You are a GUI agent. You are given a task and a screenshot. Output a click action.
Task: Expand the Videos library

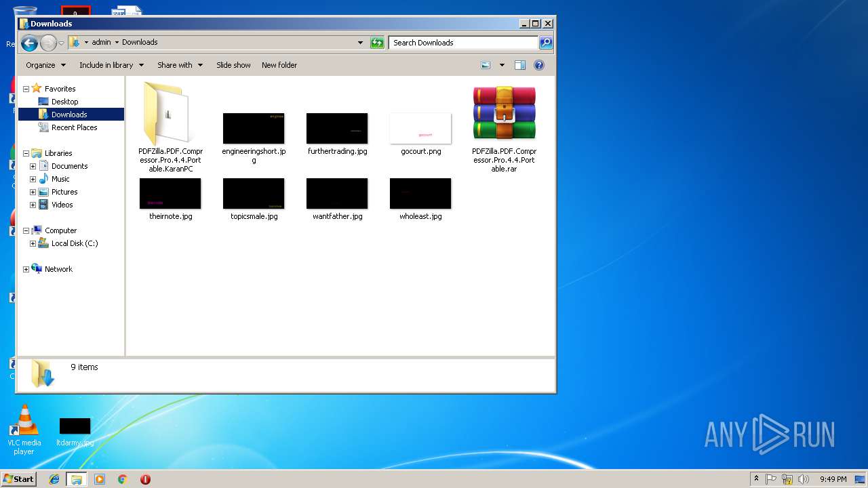(x=33, y=205)
